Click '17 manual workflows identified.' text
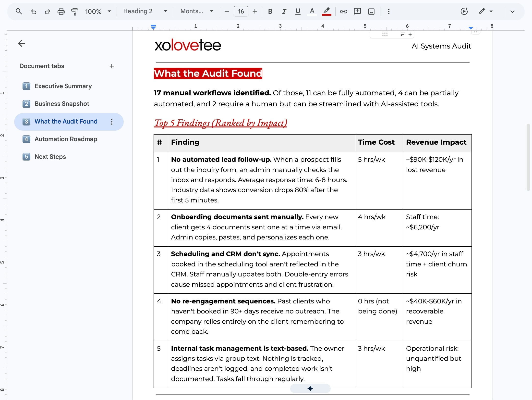 click(212, 93)
